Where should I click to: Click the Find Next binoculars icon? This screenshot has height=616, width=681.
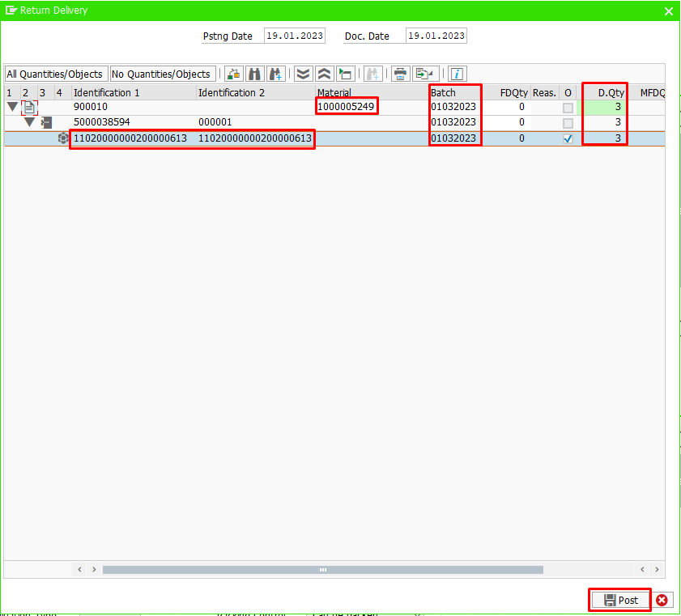click(275, 74)
